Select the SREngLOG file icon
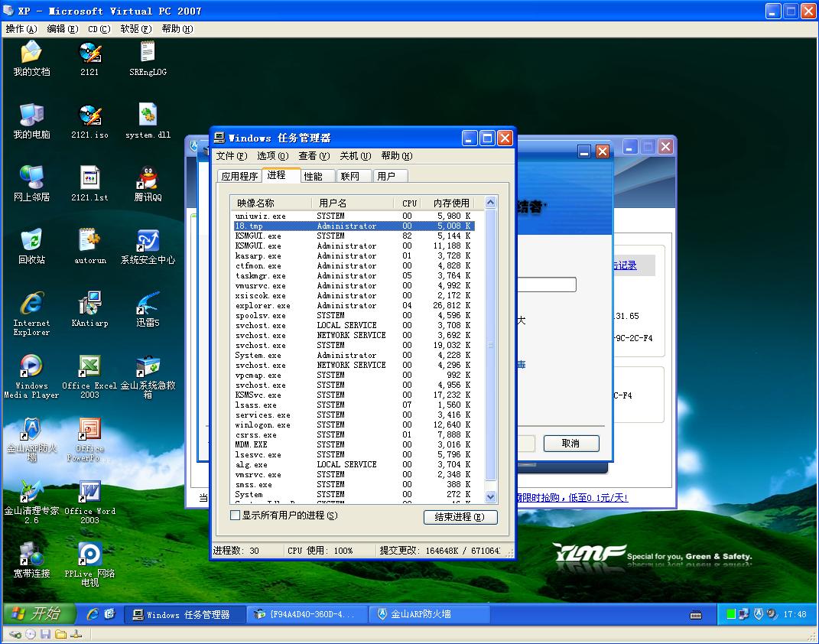819x644 pixels. (x=148, y=54)
